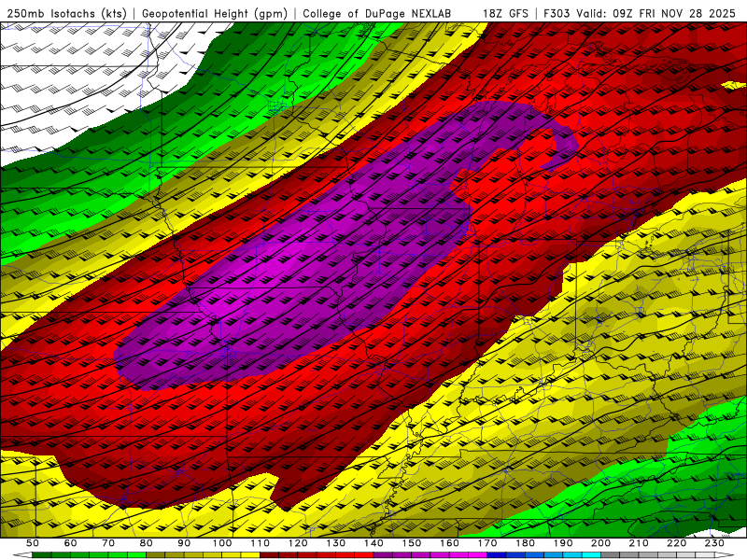Select the 140 legend value
The height and width of the screenshot is (560, 747).
pyautogui.click(x=373, y=543)
